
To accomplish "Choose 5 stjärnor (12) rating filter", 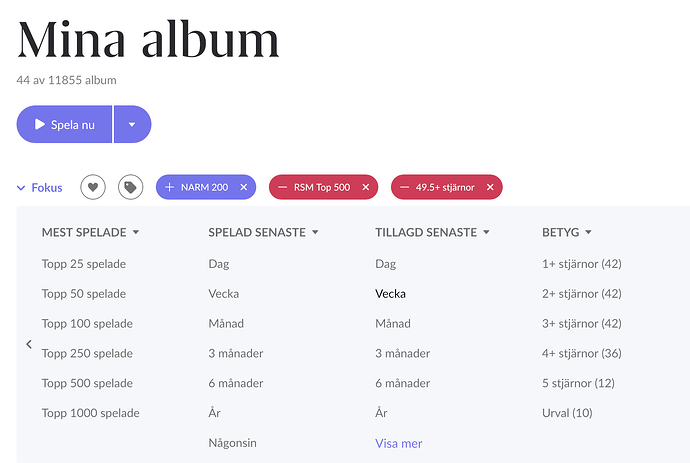I will tap(578, 383).
